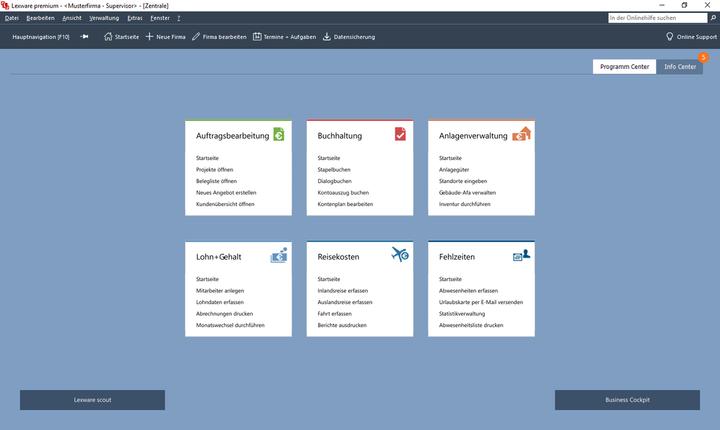The height and width of the screenshot is (430, 720).
Task: Click the Anlagenverwaltung house icon
Action: point(521,135)
